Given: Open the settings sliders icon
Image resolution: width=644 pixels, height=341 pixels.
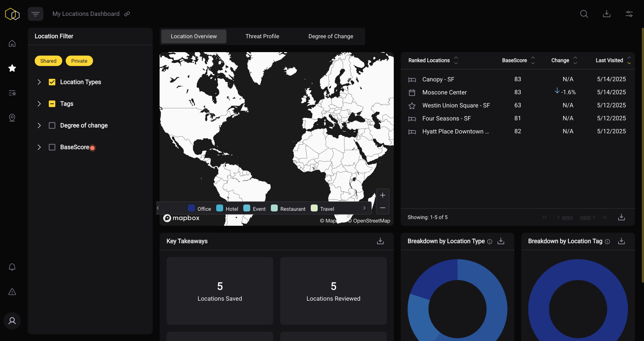Looking at the screenshot, I should pyautogui.click(x=629, y=14).
